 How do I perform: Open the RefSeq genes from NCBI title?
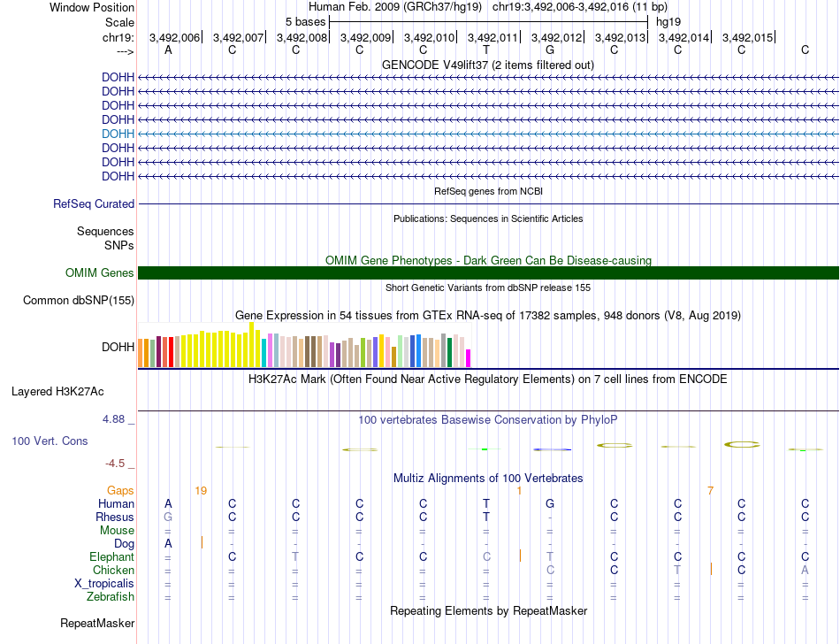tap(488, 191)
